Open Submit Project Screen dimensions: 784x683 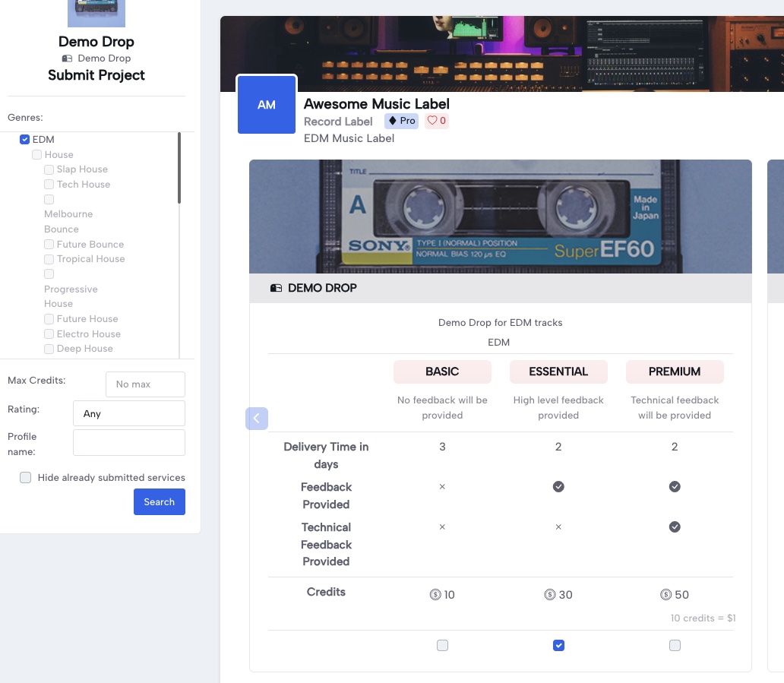click(x=96, y=75)
